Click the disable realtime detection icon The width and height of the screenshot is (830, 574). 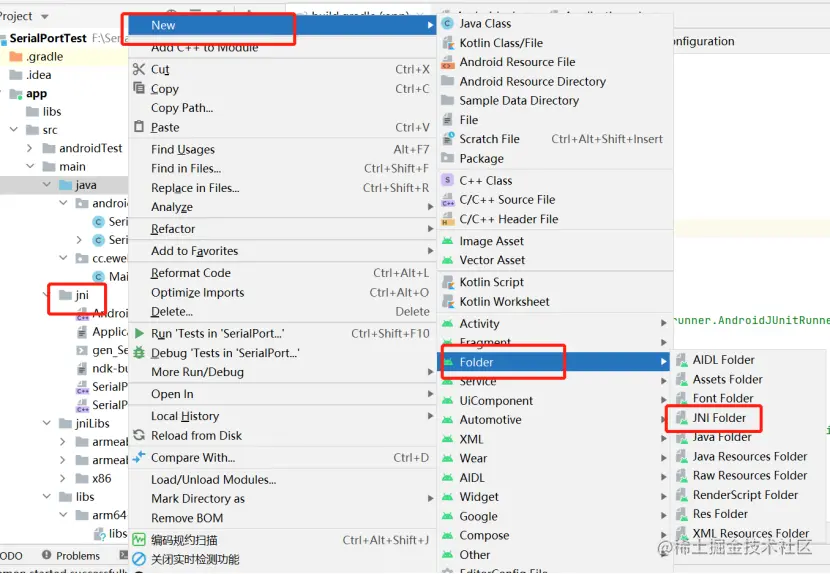[139, 559]
